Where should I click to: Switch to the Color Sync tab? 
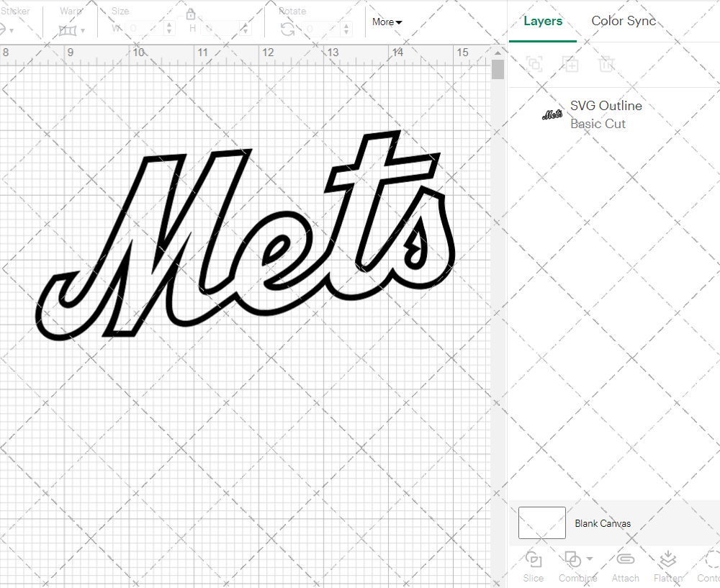(x=623, y=21)
